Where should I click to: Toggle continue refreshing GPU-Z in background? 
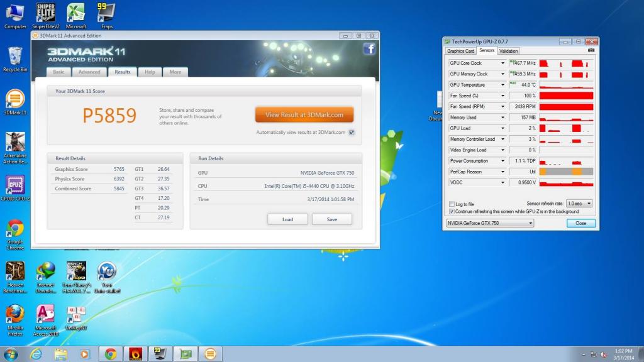(452, 212)
